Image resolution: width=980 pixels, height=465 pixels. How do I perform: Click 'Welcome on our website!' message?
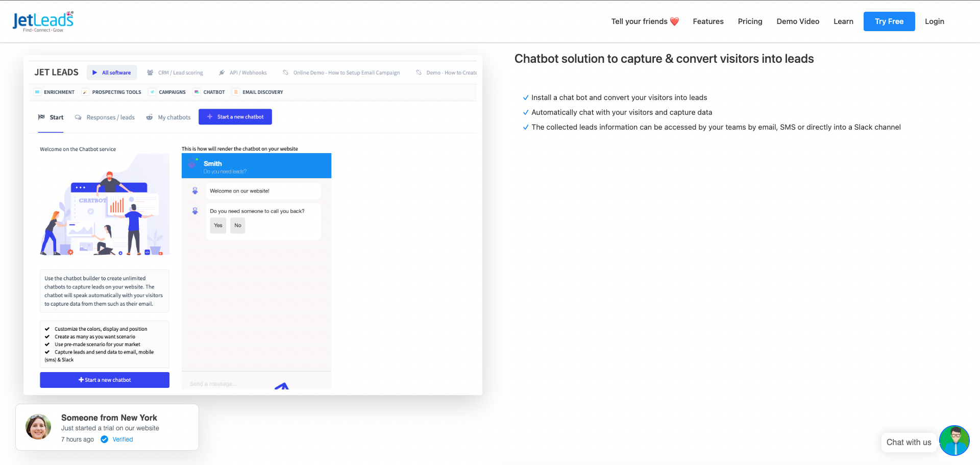pos(263,191)
